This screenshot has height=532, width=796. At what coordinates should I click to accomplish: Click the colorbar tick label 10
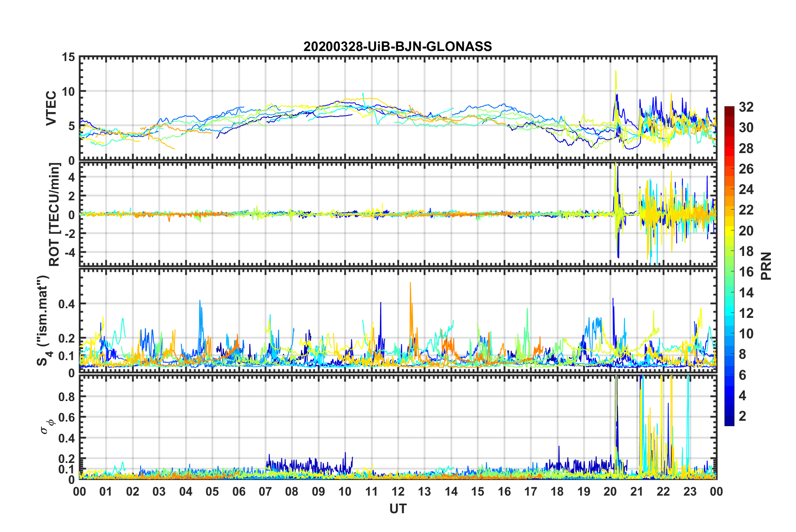pyautogui.click(x=746, y=334)
